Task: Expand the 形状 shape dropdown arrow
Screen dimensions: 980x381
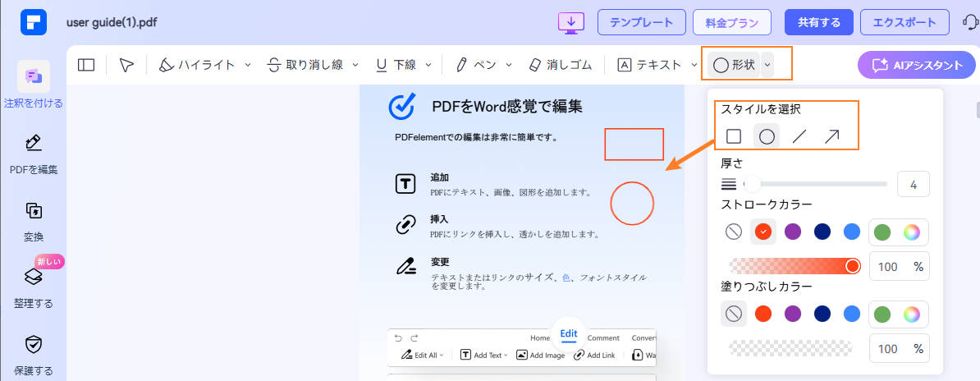Action: [767, 65]
